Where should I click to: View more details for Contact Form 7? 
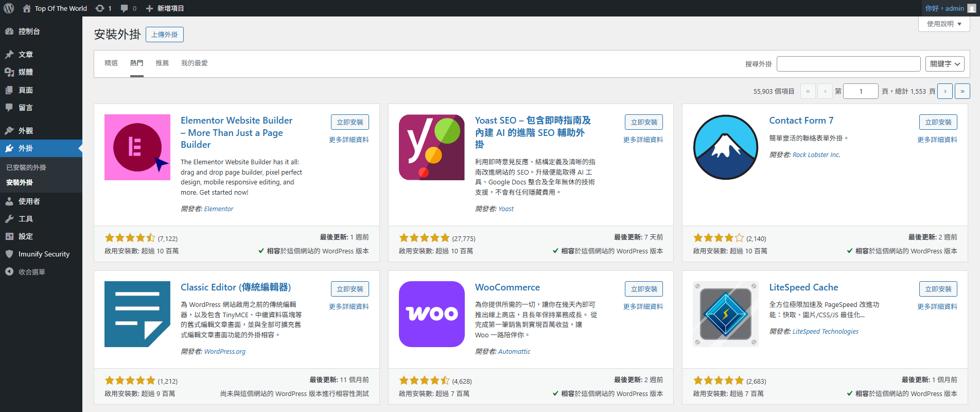coord(937,140)
